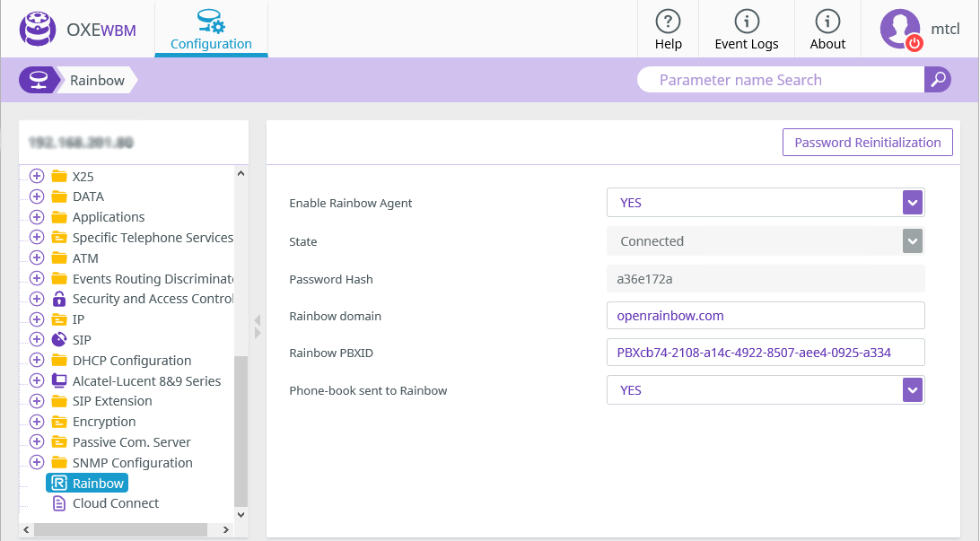Click the Encryption folder icon
This screenshot has height=541, width=980.
(58, 422)
